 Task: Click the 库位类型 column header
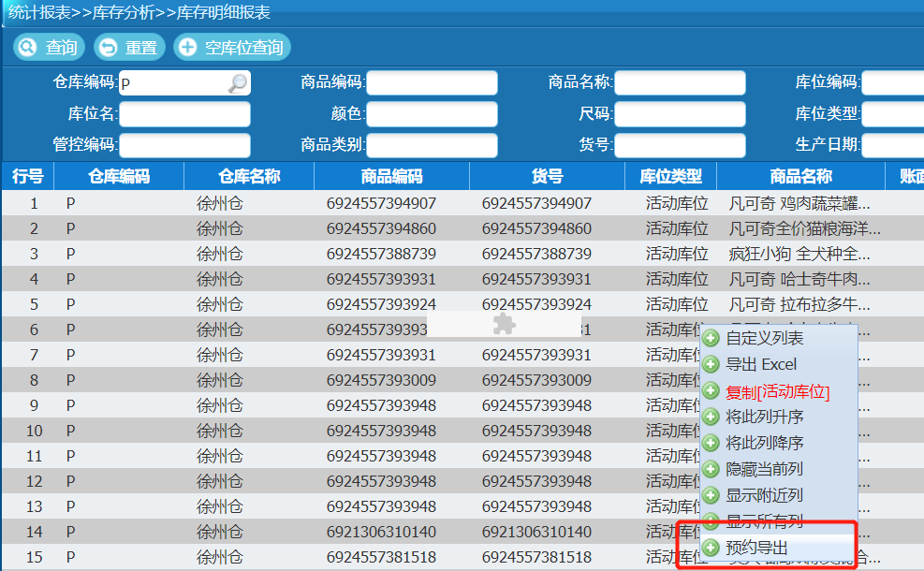(x=671, y=176)
